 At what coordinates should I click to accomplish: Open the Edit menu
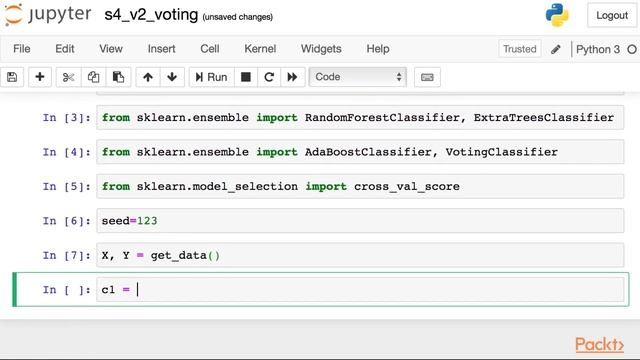(x=65, y=49)
